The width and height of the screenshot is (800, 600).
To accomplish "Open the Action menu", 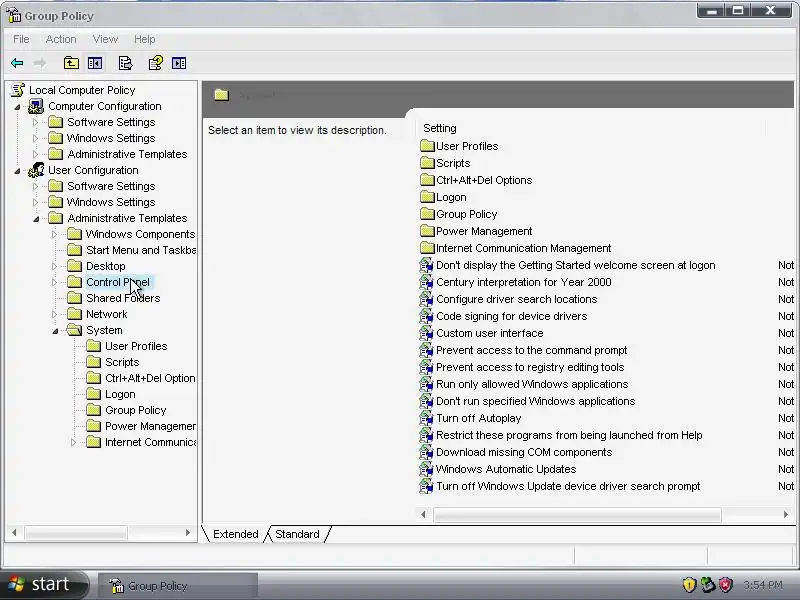I will click(61, 39).
